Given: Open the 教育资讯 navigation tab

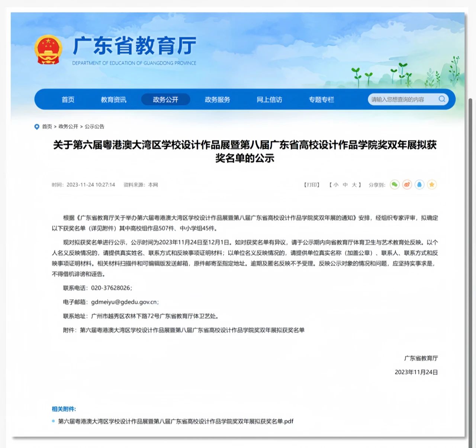Looking at the screenshot, I should click(113, 100).
